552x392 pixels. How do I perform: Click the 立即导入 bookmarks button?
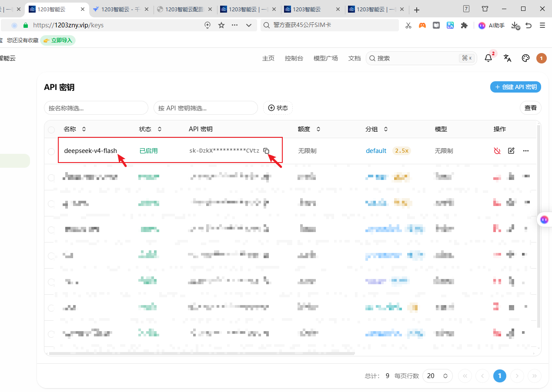(58, 40)
